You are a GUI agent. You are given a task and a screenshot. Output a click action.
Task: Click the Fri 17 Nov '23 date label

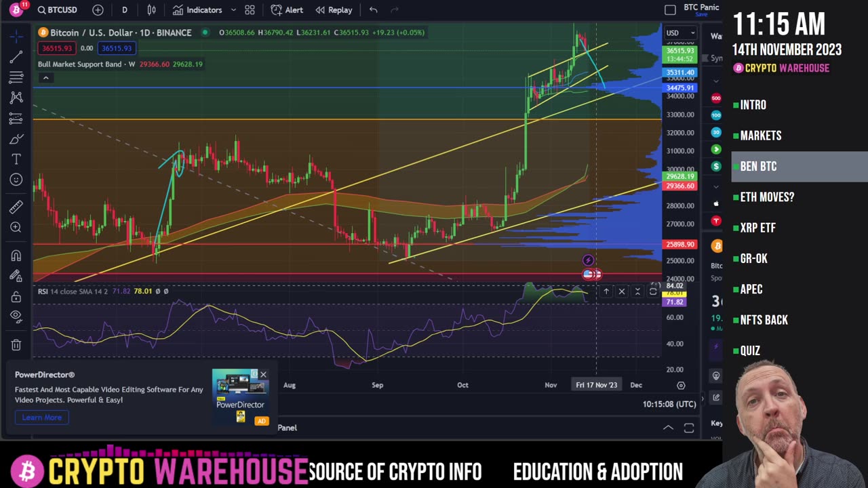point(597,385)
